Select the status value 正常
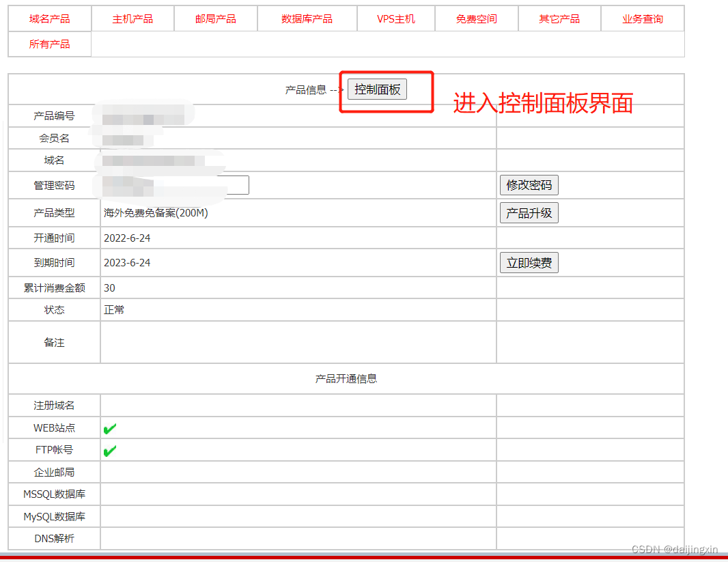The width and height of the screenshot is (728, 562). [114, 309]
